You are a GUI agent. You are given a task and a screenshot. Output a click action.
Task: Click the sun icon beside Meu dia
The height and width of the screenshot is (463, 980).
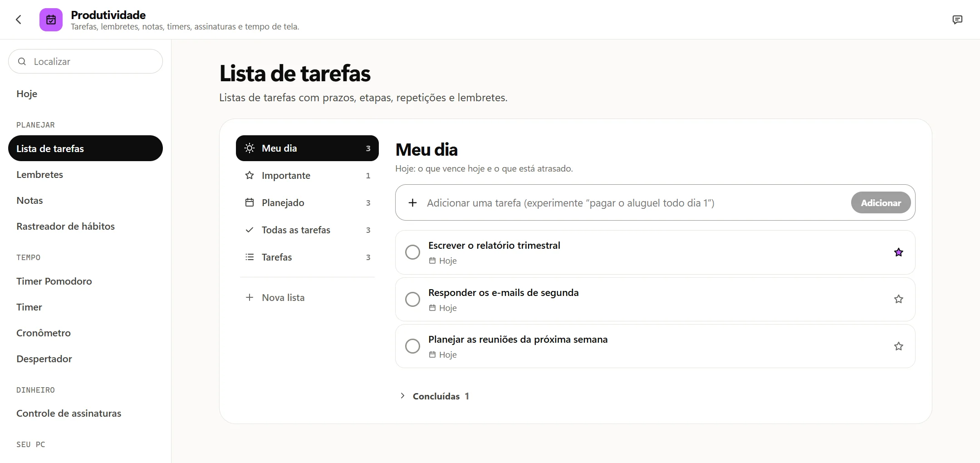point(250,148)
